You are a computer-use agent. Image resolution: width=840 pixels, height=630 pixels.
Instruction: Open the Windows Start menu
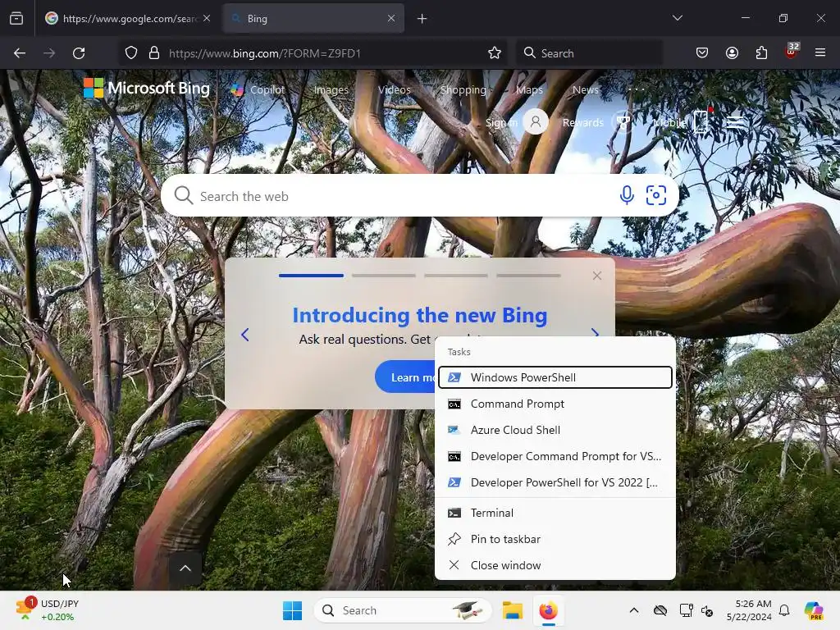pyautogui.click(x=293, y=610)
